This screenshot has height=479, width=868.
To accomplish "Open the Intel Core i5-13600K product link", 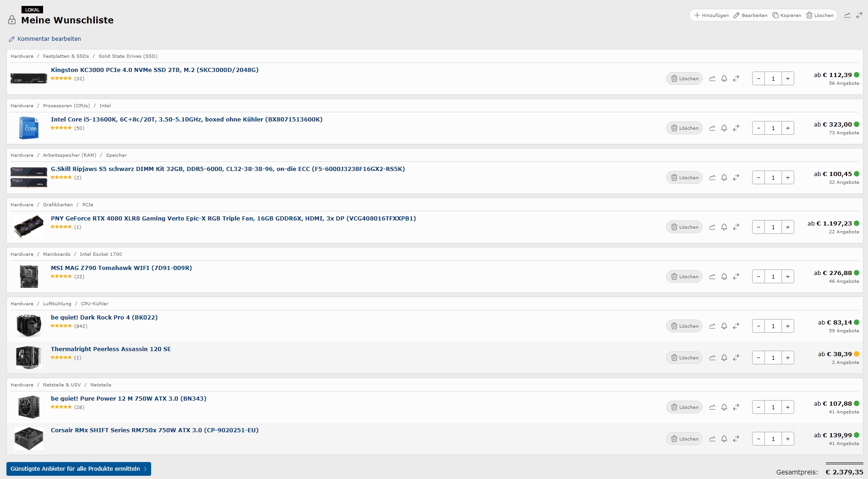I will 186,120.
